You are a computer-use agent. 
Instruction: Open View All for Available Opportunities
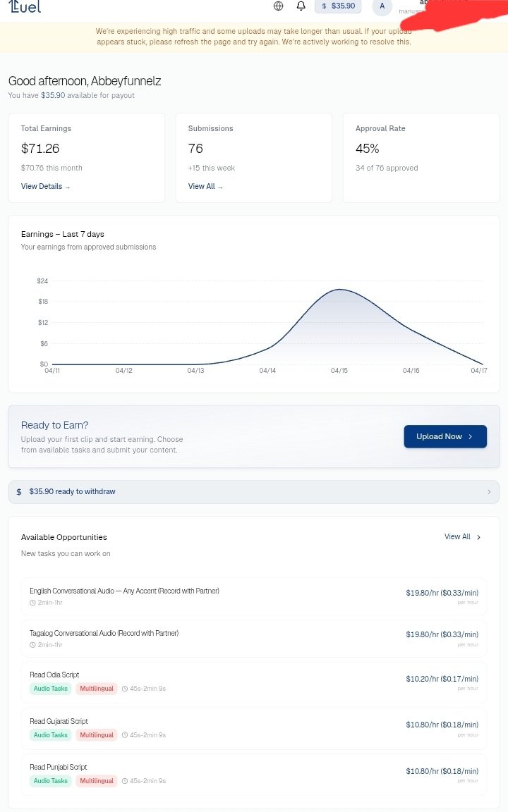457,536
